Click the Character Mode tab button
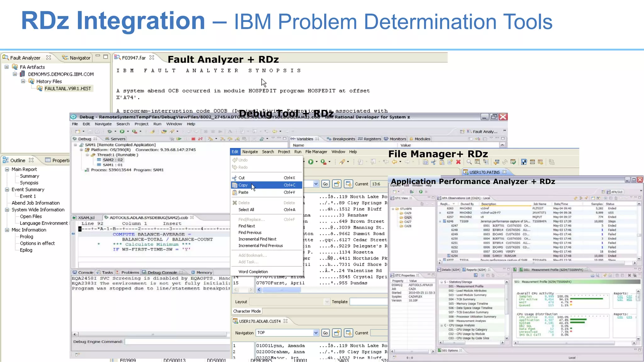 coord(247,311)
